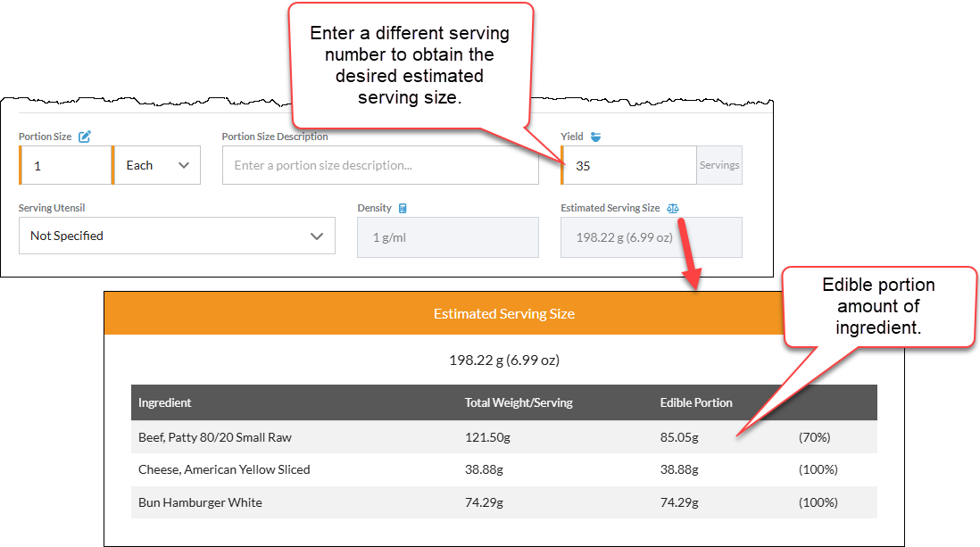Click the Portion Size Description text field

380,165
